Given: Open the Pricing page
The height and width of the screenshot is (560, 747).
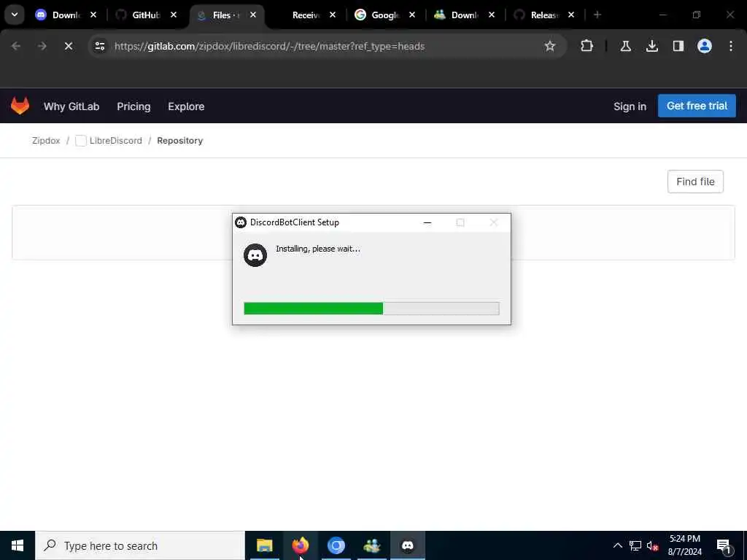Looking at the screenshot, I should pos(133,106).
